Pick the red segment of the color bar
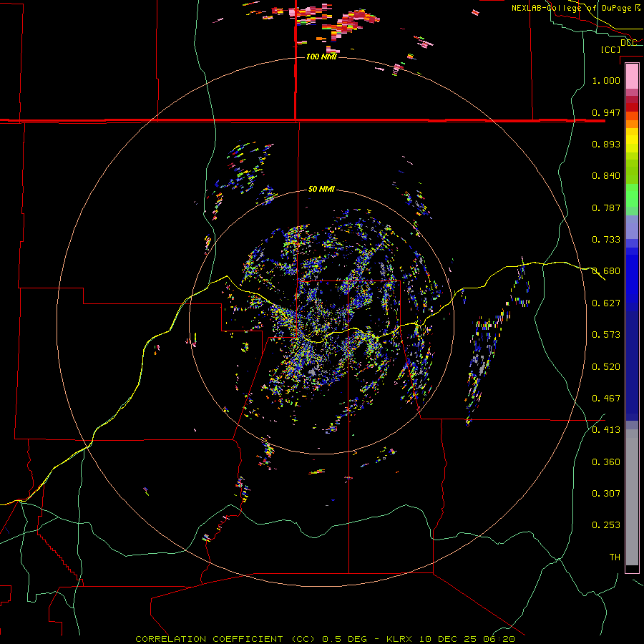The height and width of the screenshot is (644, 644). point(632,107)
